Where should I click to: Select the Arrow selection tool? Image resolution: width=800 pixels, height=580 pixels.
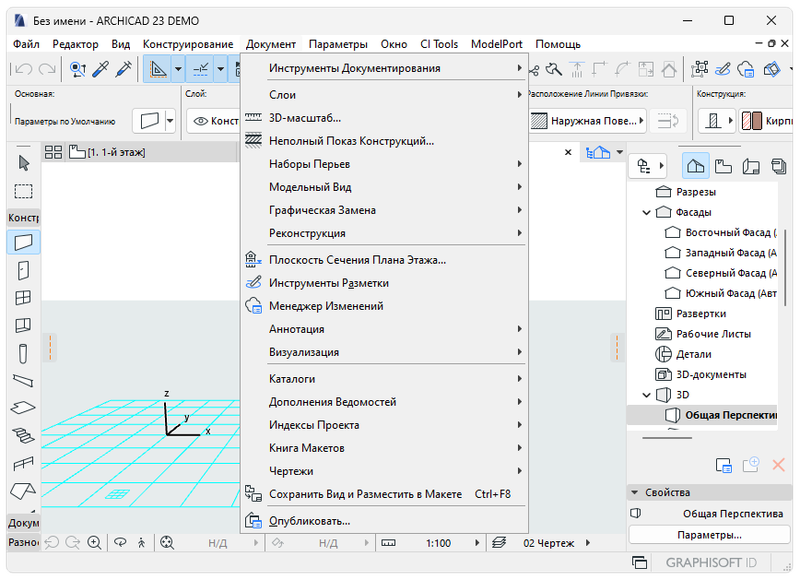[x=23, y=164]
